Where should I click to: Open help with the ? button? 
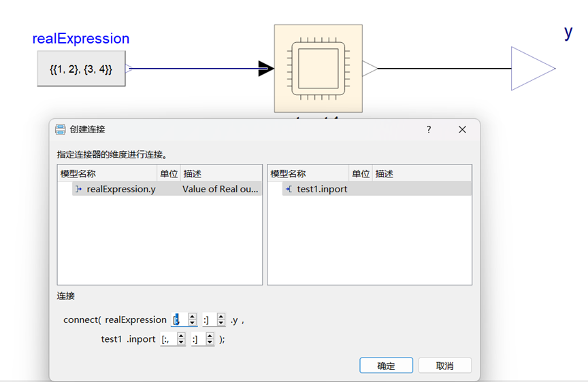pos(429,130)
